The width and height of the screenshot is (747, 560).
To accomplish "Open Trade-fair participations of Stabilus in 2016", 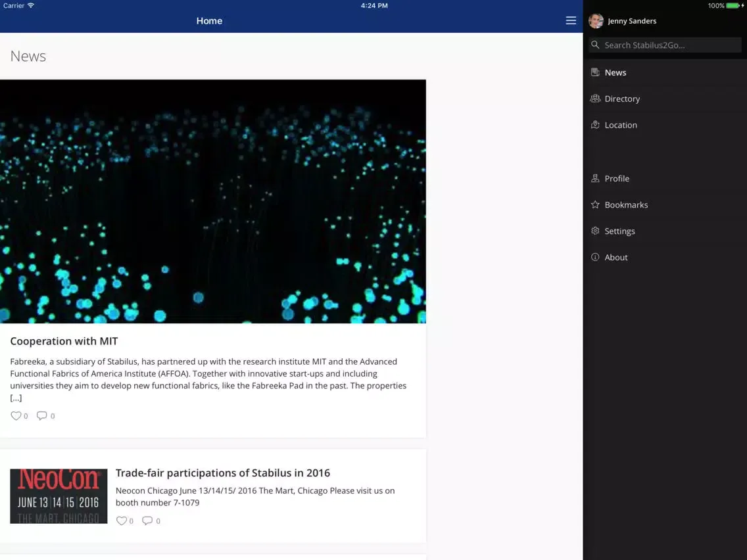I will 222,473.
